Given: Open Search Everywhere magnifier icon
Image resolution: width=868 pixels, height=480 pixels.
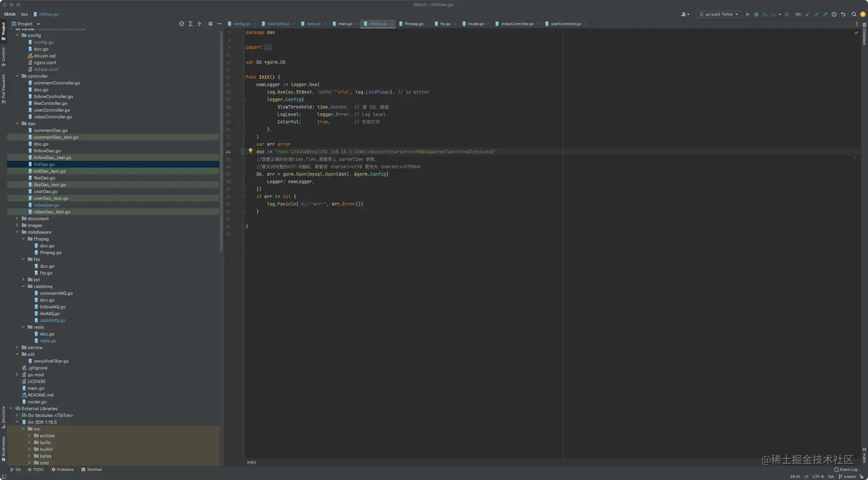Looking at the screenshot, I should (854, 14).
